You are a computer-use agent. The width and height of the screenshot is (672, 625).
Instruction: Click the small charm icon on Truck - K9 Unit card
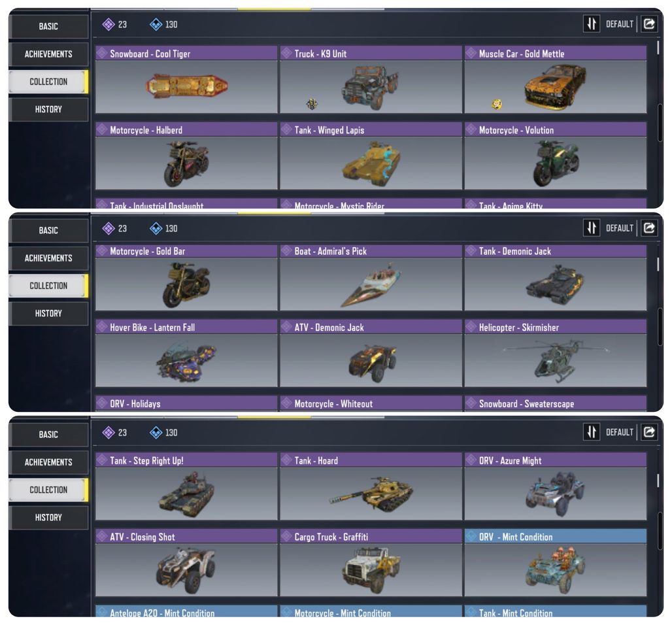click(x=312, y=103)
